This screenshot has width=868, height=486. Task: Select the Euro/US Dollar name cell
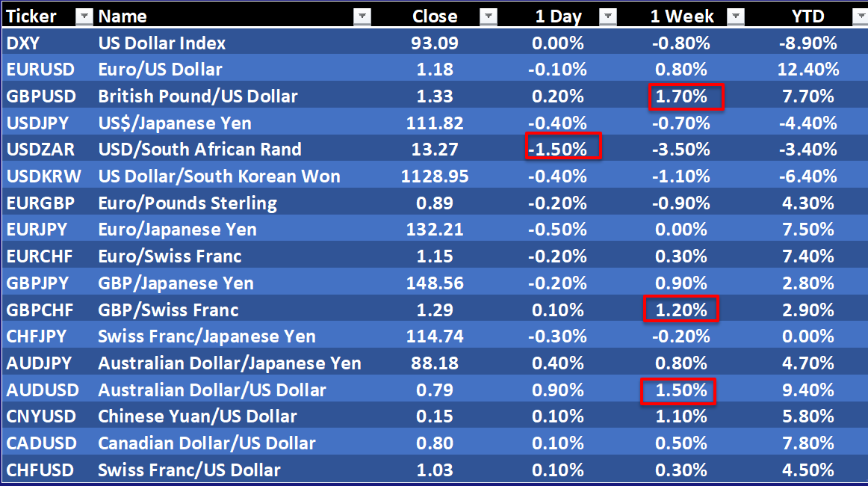(160, 70)
